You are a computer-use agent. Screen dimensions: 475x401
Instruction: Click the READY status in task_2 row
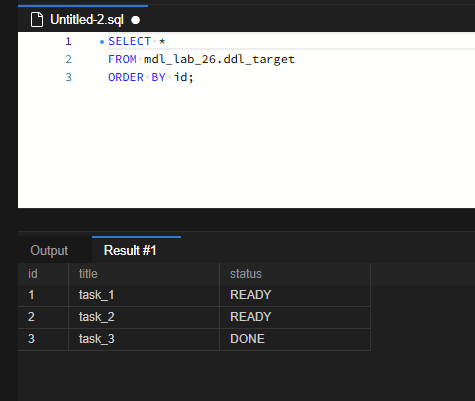295,317
